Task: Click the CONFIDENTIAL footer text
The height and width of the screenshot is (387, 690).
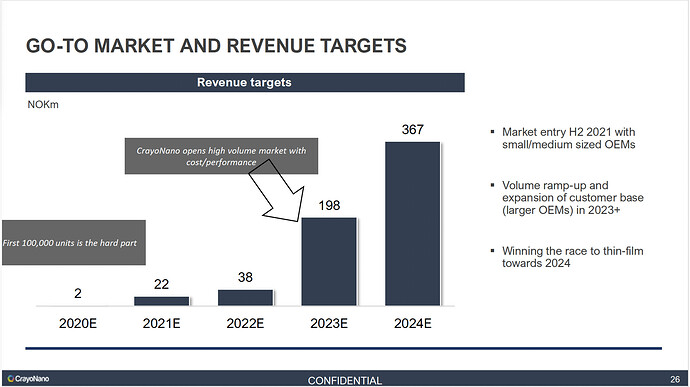Action: tap(345, 380)
